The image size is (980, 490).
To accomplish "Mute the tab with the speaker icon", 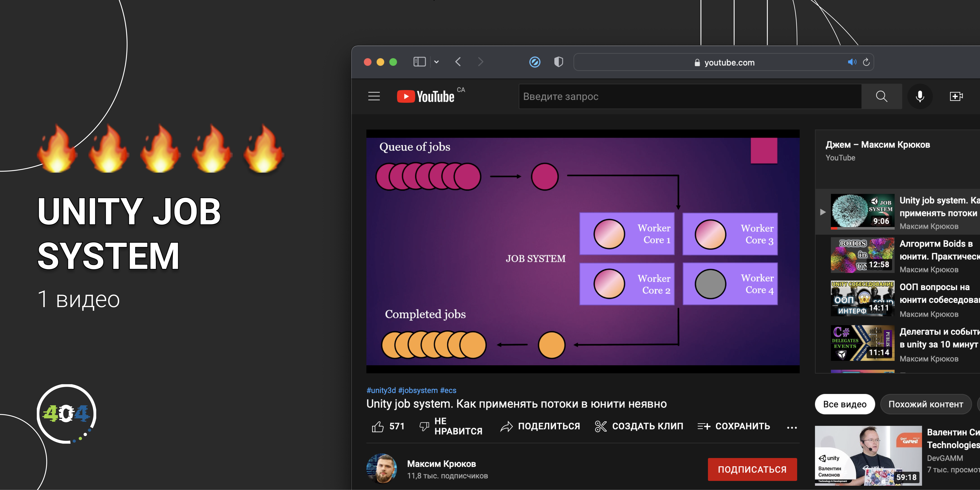I will (x=852, y=62).
